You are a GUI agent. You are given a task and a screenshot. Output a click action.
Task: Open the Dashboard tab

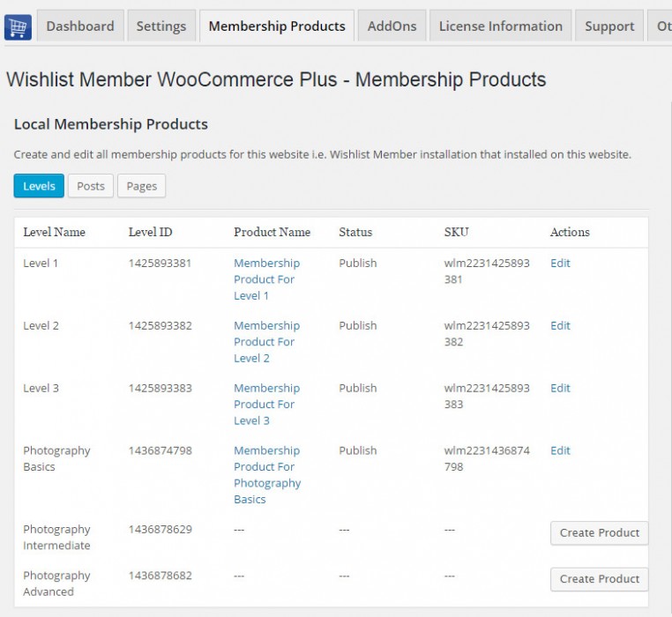[x=80, y=26]
